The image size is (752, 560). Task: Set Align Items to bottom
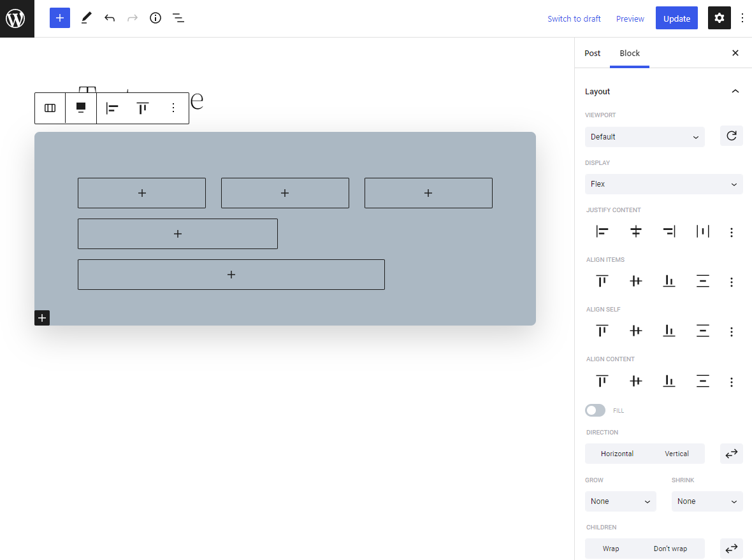pyautogui.click(x=669, y=281)
